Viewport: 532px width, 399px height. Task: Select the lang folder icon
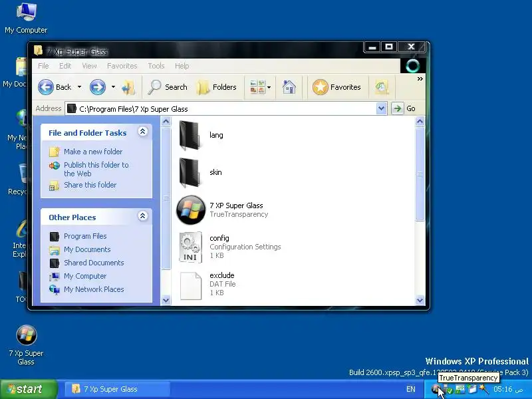click(x=190, y=136)
